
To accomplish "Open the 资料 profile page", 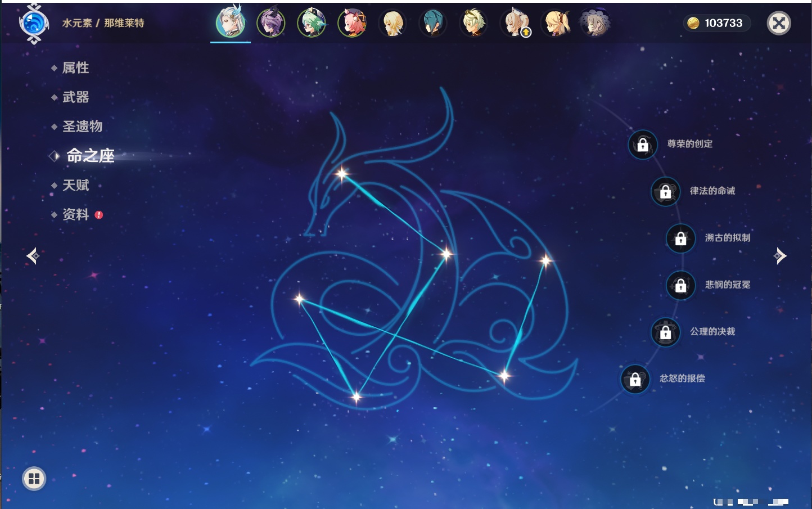I will 75,214.
